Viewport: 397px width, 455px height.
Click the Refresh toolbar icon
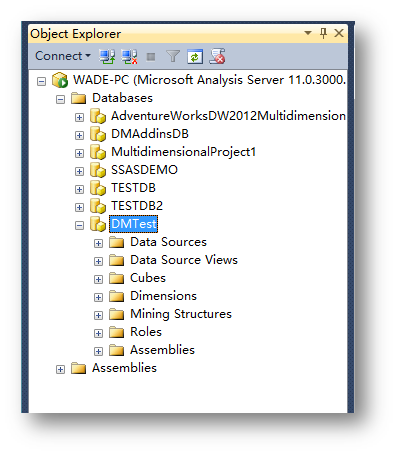195,56
